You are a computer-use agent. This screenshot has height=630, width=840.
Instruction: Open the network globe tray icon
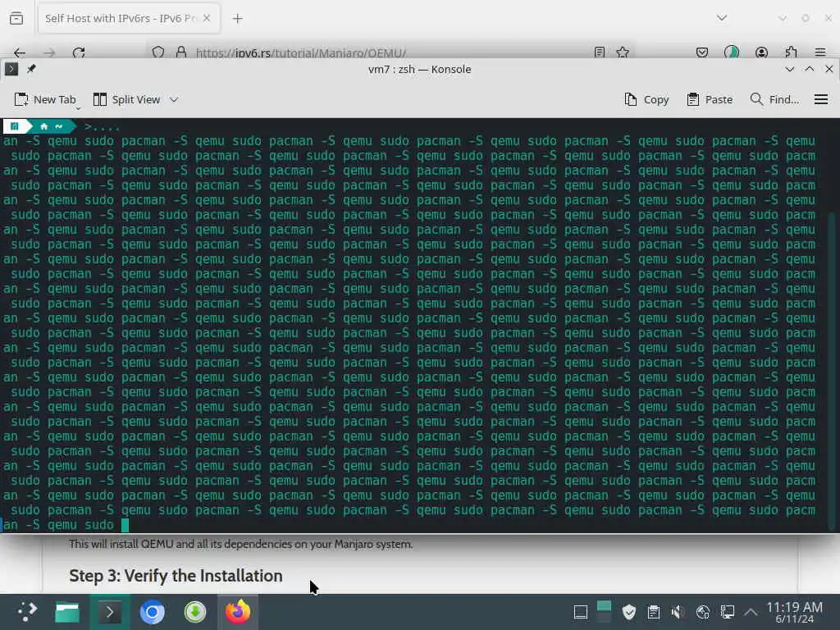(x=702, y=612)
